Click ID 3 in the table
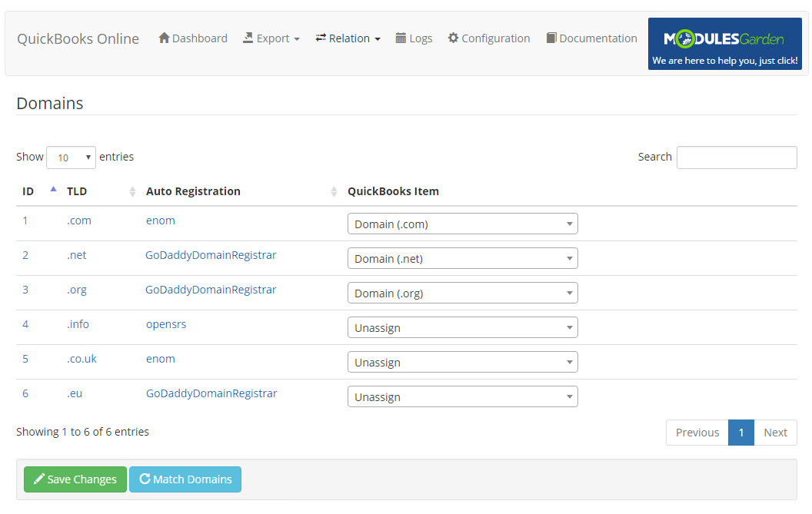This screenshot has height=514, width=812. click(25, 290)
